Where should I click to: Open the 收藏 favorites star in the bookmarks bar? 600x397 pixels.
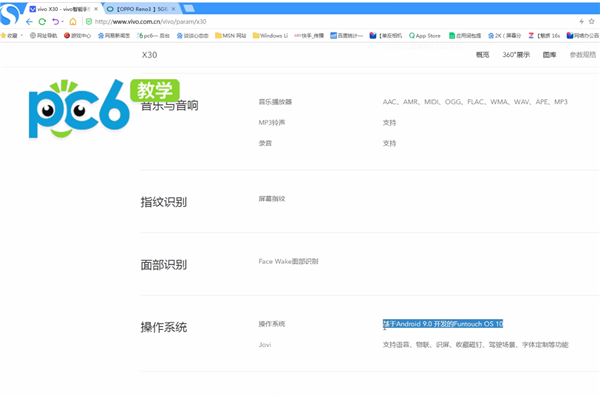coord(8,36)
